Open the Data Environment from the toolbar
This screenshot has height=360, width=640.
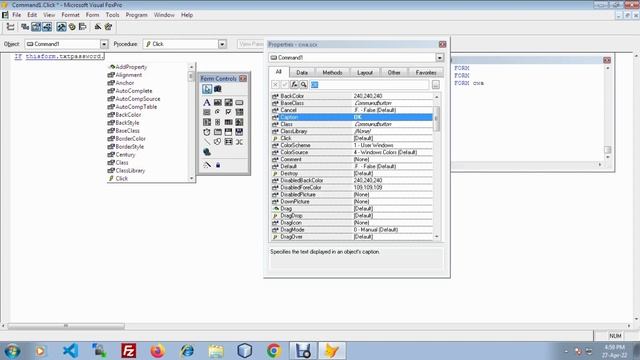[25, 27]
